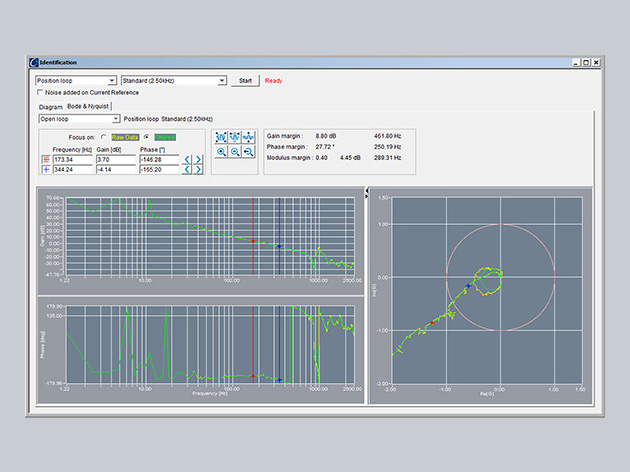Click the blue cursor Gain input field
This screenshot has width=630, height=472.
(x=118, y=170)
